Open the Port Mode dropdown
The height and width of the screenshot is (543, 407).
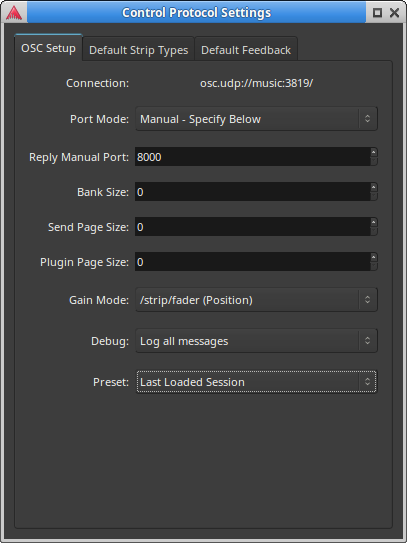[x=256, y=119]
